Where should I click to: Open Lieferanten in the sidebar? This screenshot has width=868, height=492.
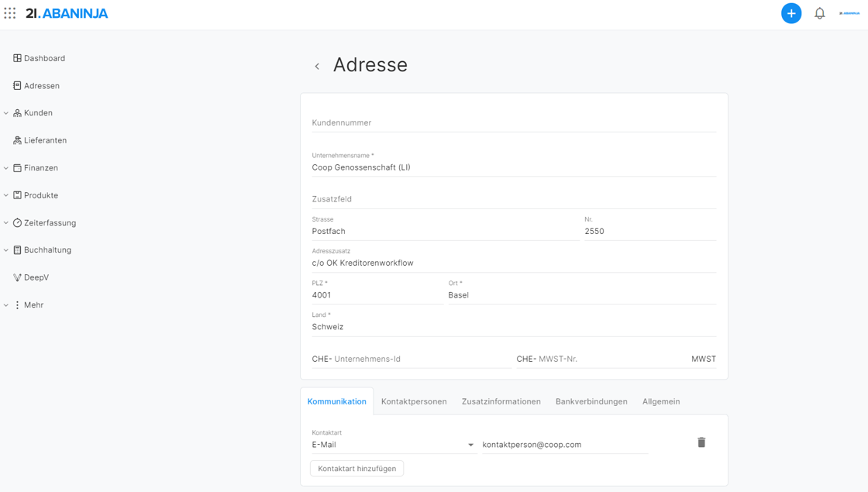pyautogui.click(x=46, y=140)
